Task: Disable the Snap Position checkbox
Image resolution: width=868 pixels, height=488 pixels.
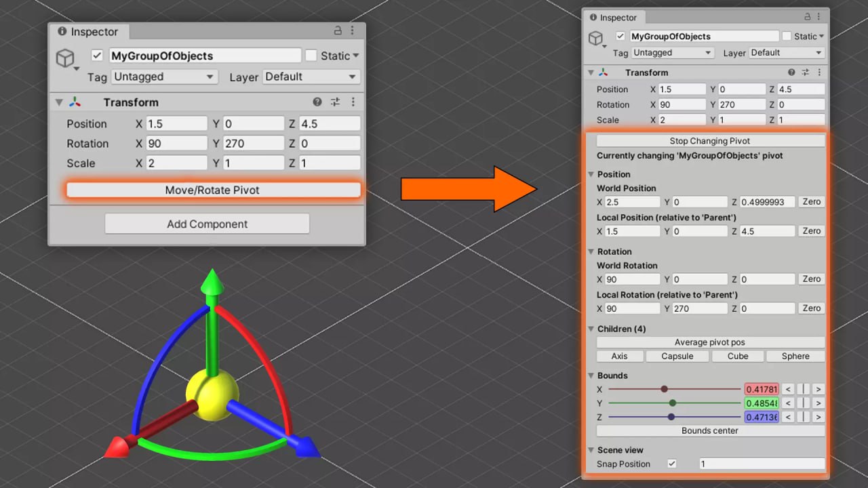Action: click(x=671, y=464)
